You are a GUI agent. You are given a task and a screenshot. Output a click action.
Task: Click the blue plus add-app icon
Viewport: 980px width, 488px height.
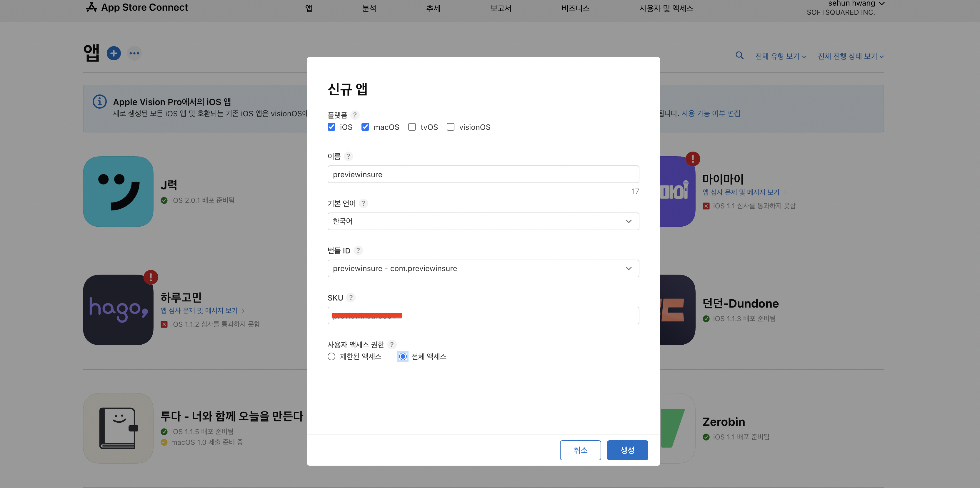[113, 53]
